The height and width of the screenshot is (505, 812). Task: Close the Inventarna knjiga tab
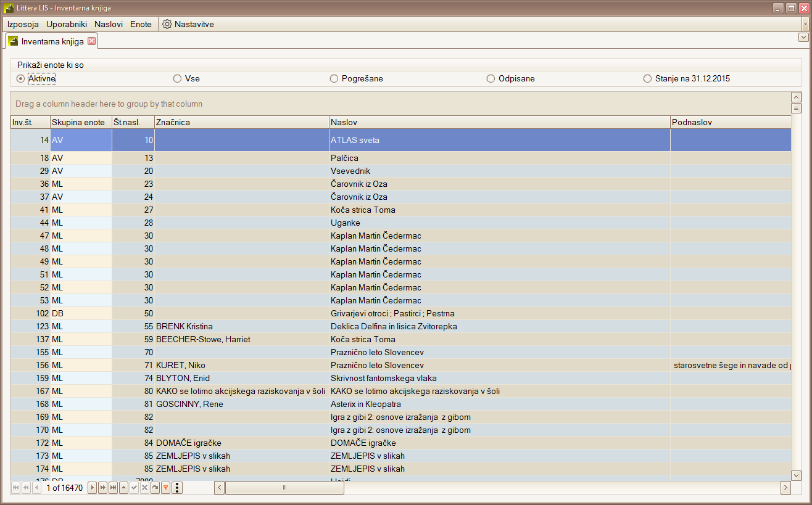pos(92,41)
